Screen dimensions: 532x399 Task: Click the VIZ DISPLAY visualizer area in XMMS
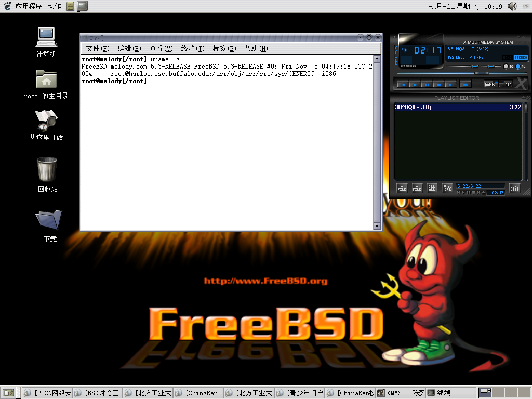(x=421, y=61)
